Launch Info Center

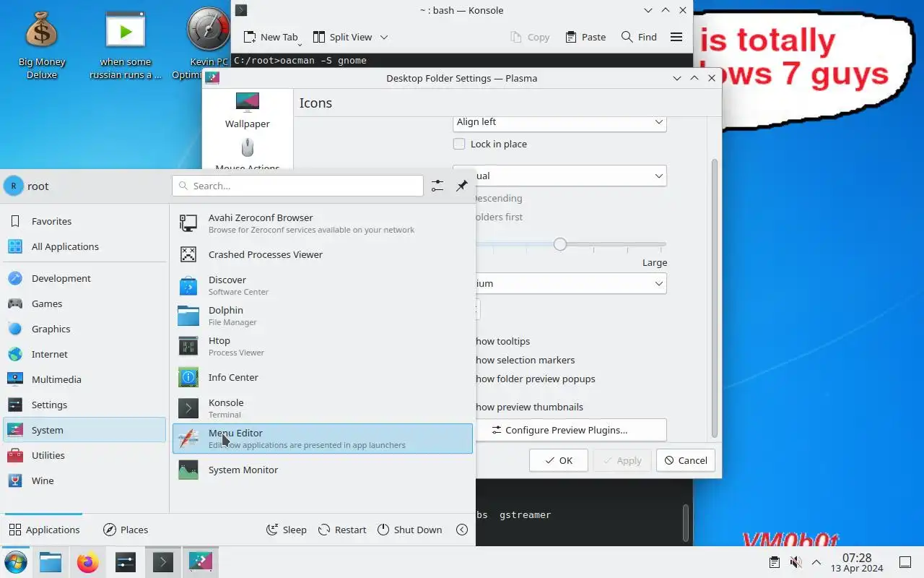(x=322, y=377)
